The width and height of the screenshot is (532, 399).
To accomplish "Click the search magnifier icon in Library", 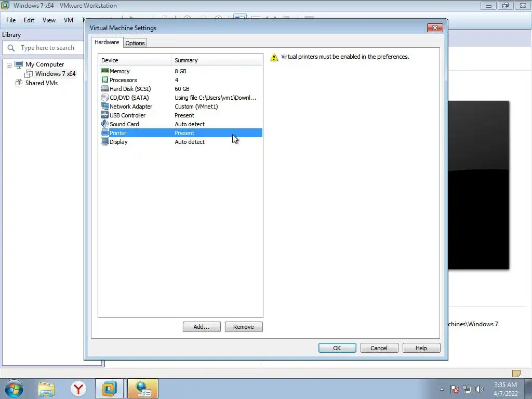I will pos(11,48).
